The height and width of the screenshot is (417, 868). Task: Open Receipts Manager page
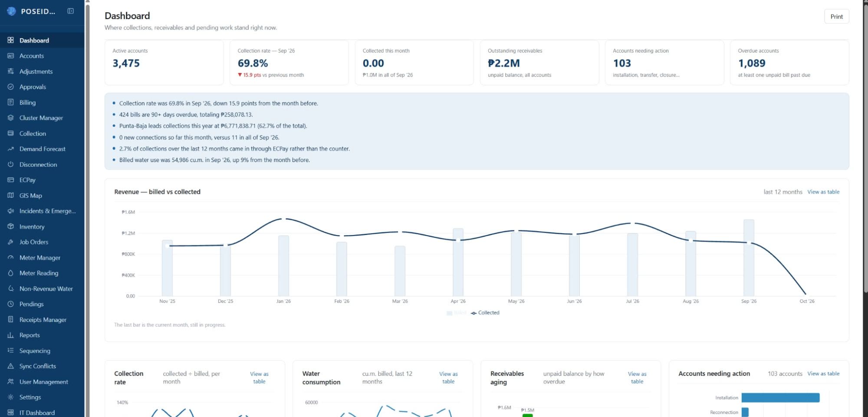point(42,320)
